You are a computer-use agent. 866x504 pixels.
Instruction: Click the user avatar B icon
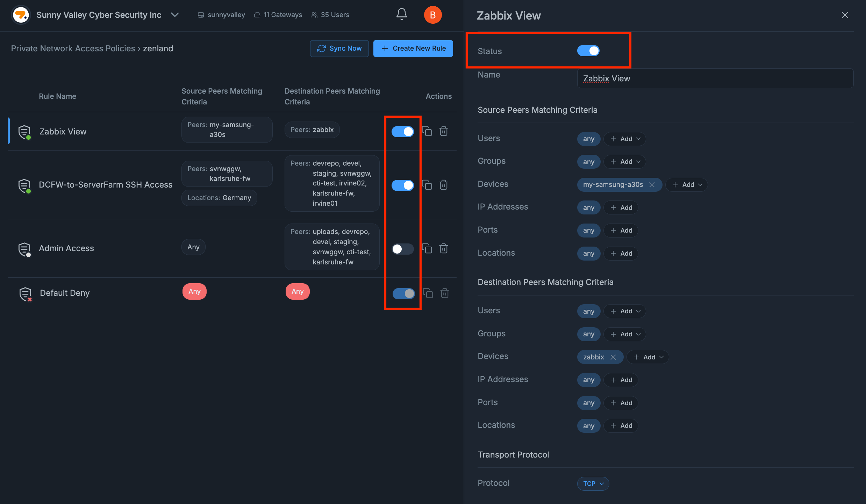(432, 15)
